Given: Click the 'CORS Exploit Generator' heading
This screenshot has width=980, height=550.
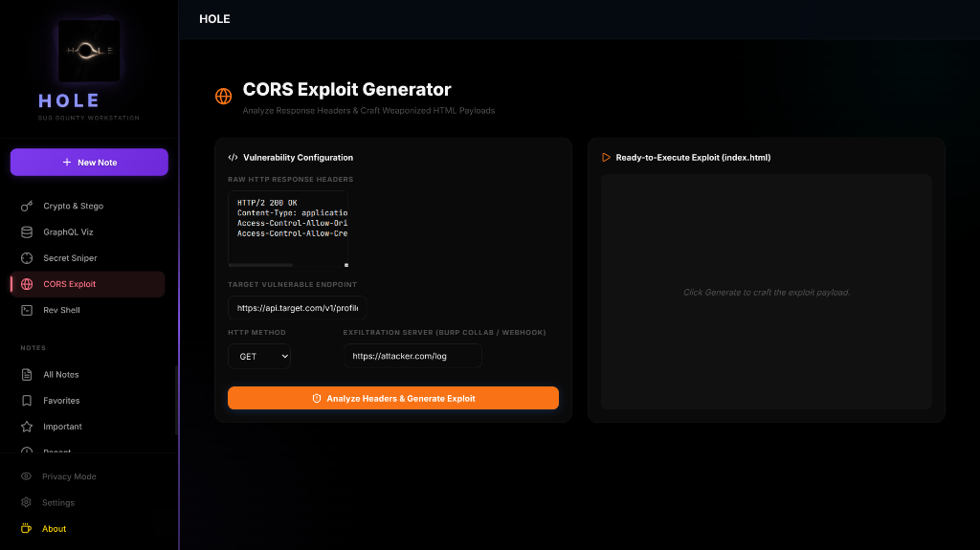Looking at the screenshot, I should pos(346,89).
